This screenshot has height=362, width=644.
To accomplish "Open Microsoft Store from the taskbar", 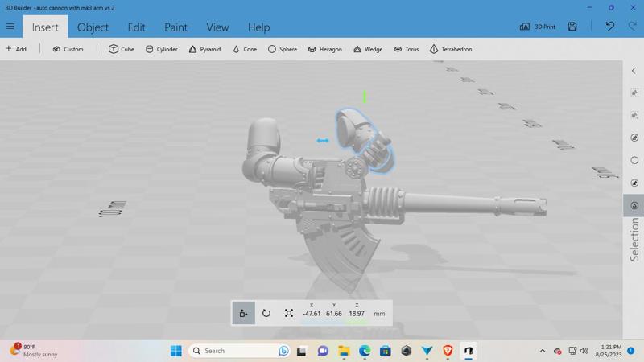I will 386,351.
